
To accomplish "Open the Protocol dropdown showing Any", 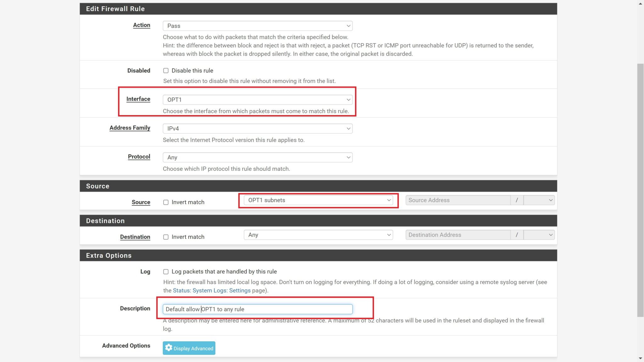I will (257, 157).
